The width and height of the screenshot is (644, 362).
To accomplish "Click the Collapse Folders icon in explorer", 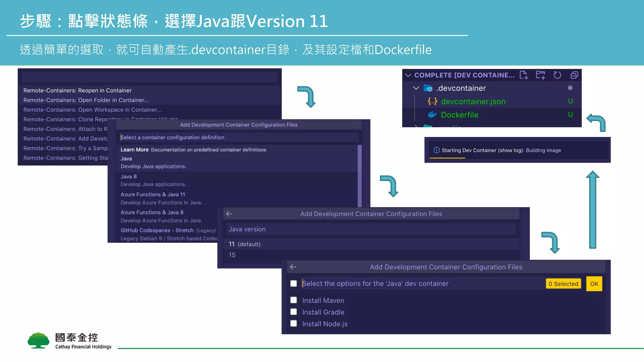I will click(x=574, y=75).
